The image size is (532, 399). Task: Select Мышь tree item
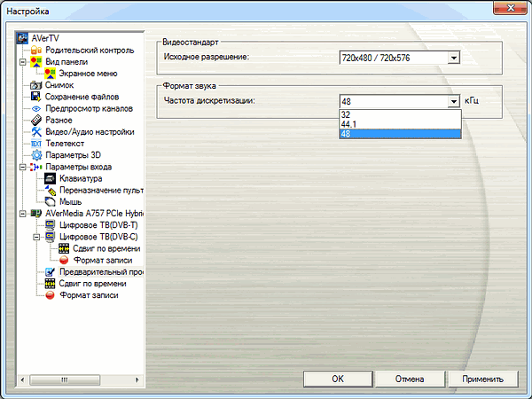[x=71, y=202]
